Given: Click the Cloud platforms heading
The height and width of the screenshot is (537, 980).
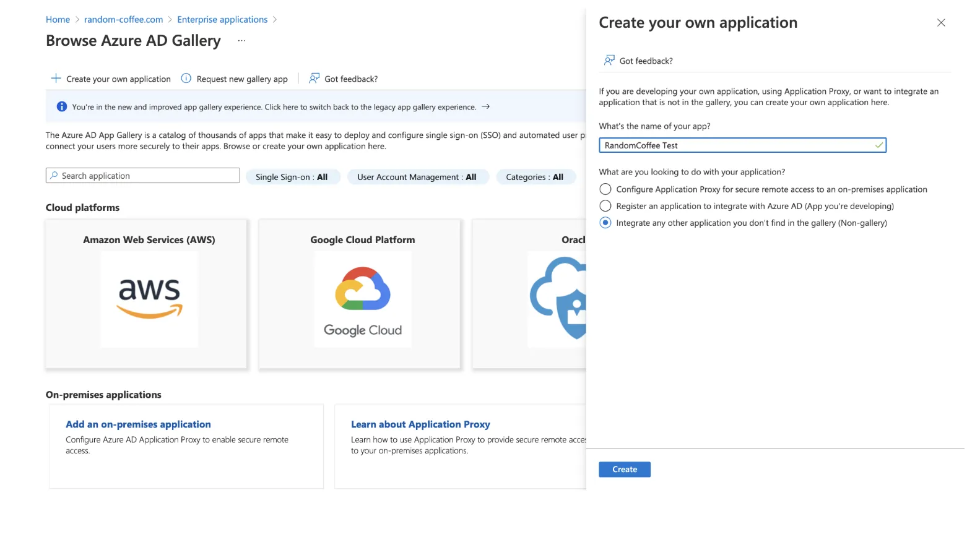Looking at the screenshot, I should point(82,208).
